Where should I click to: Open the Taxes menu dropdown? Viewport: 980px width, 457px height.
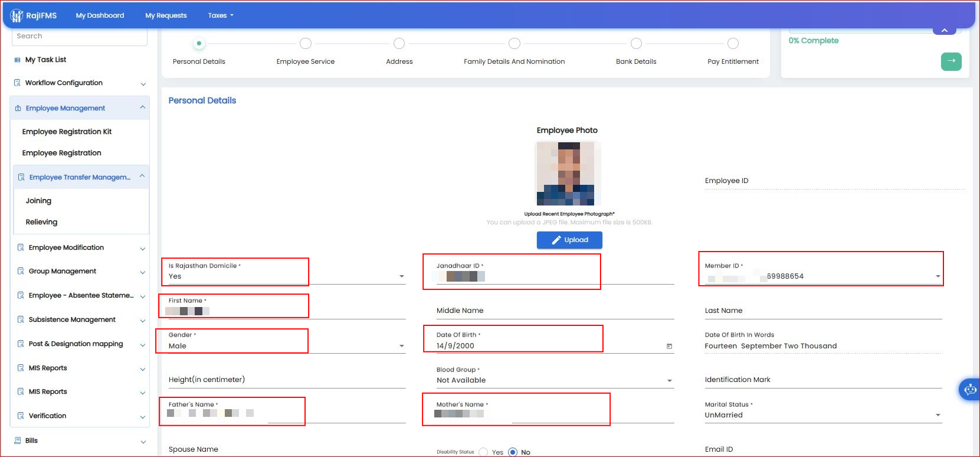coord(221,15)
